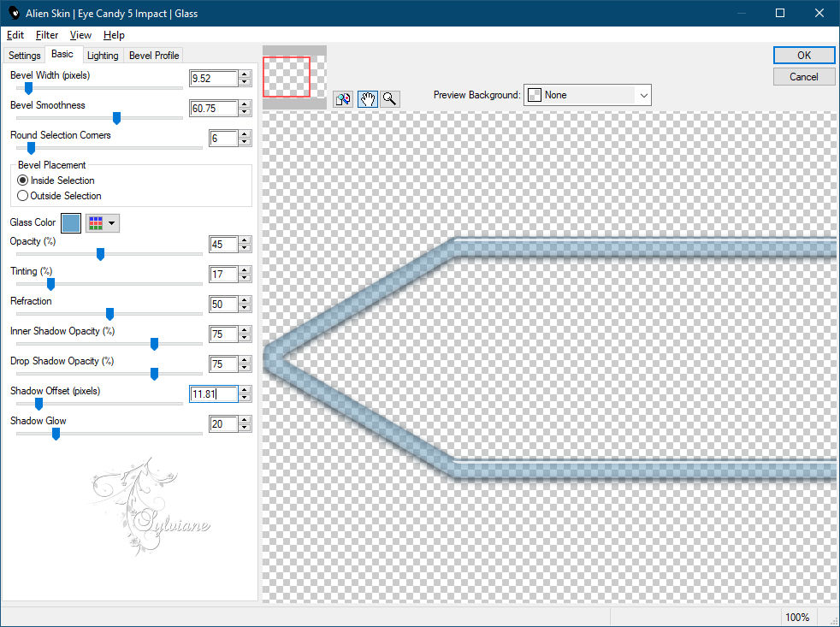Maximize the Eye Candy window
This screenshot has height=627, width=840.
pos(780,13)
